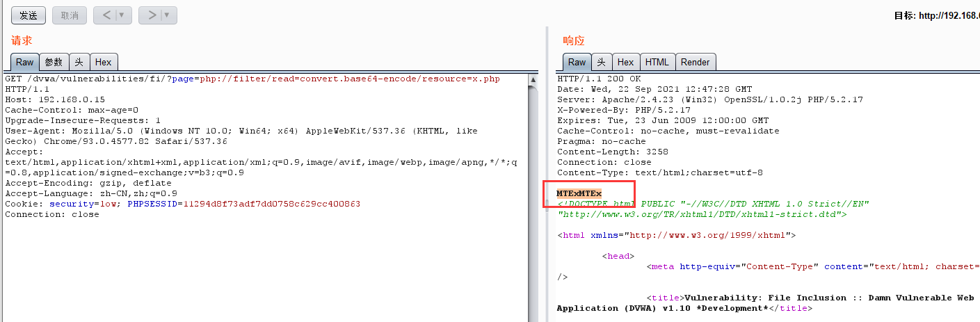Show the request Hex tab
Image resolution: width=980 pixels, height=322 pixels.
[x=103, y=62]
